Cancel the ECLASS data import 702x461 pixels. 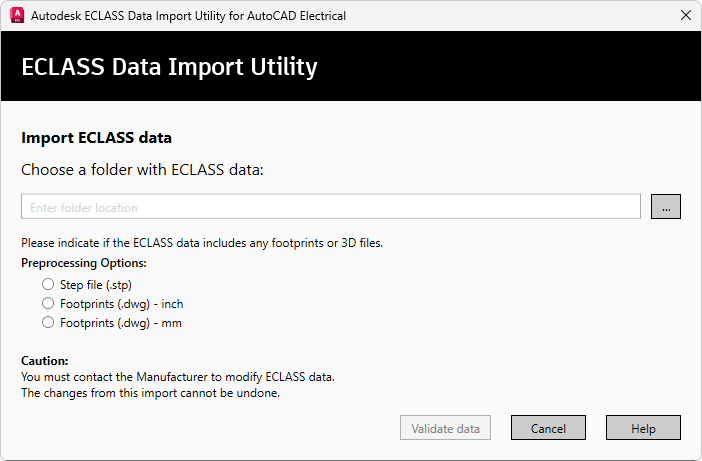pos(548,428)
